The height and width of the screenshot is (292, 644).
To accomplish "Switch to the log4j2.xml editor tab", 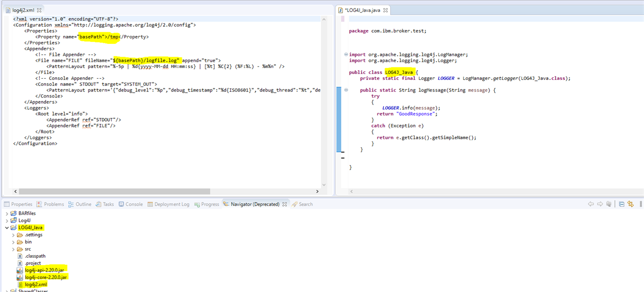I will click(23, 10).
